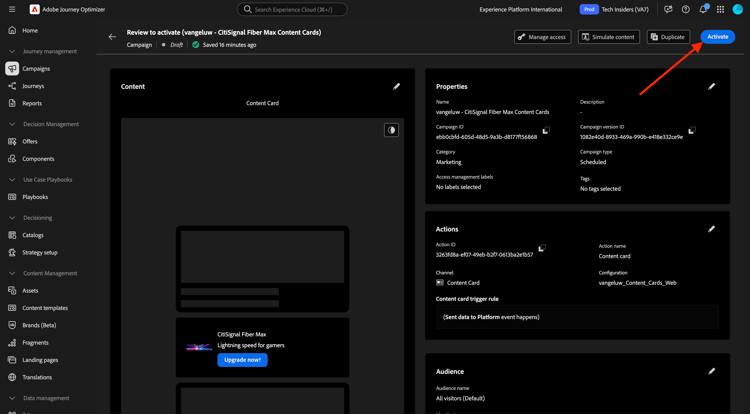This screenshot has width=750, height=414.
Task: Click Upgrade now! in card preview
Action: click(x=243, y=360)
